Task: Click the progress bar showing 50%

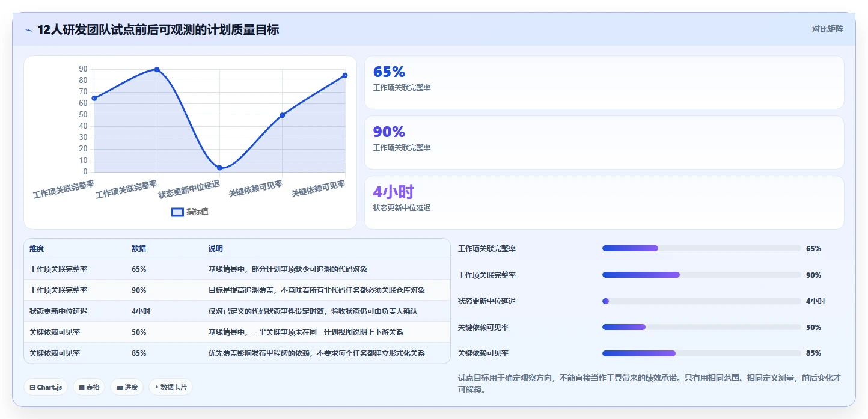Action: tap(701, 327)
